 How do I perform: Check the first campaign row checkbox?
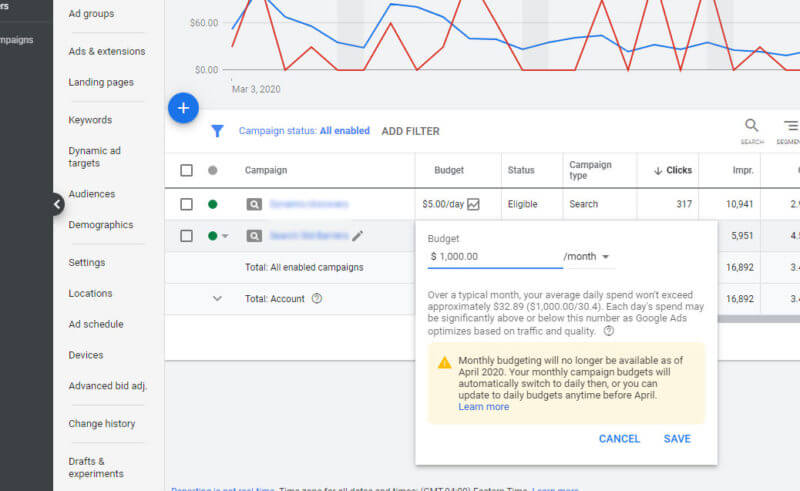pos(186,204)
